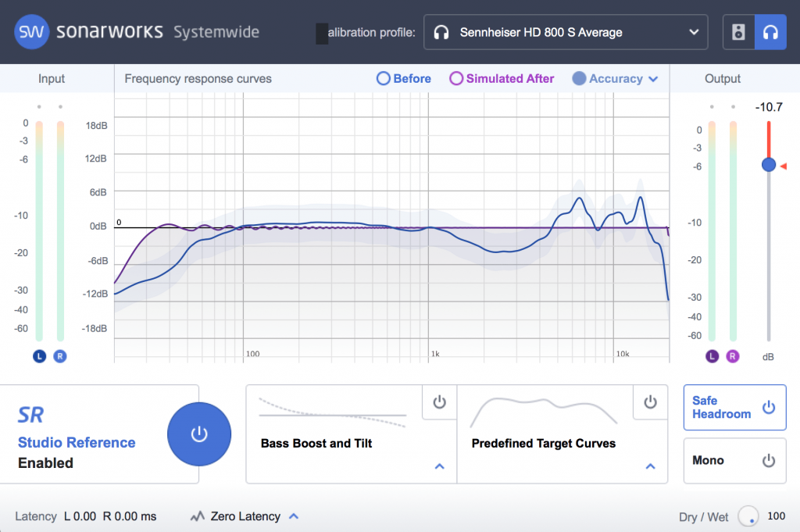Toggle the Before curve display
Image resolution: width=800 pixels, height=532 pixels.
(404, 78)
